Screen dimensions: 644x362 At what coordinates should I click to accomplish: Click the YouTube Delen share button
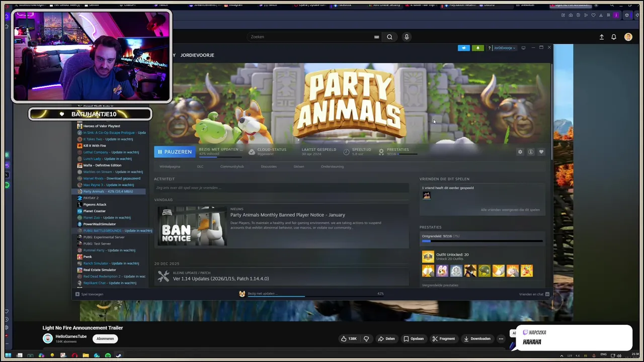(386, 339)
